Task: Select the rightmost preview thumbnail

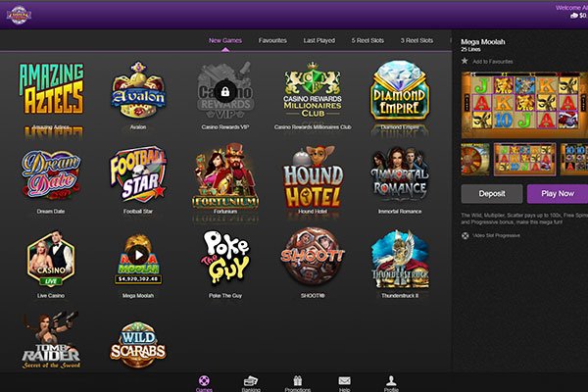Action: [574, 159]
